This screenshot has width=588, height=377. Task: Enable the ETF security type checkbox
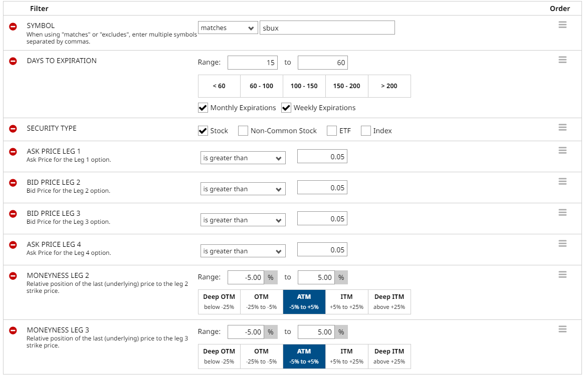pyautogui.click(x=332, y=131)
